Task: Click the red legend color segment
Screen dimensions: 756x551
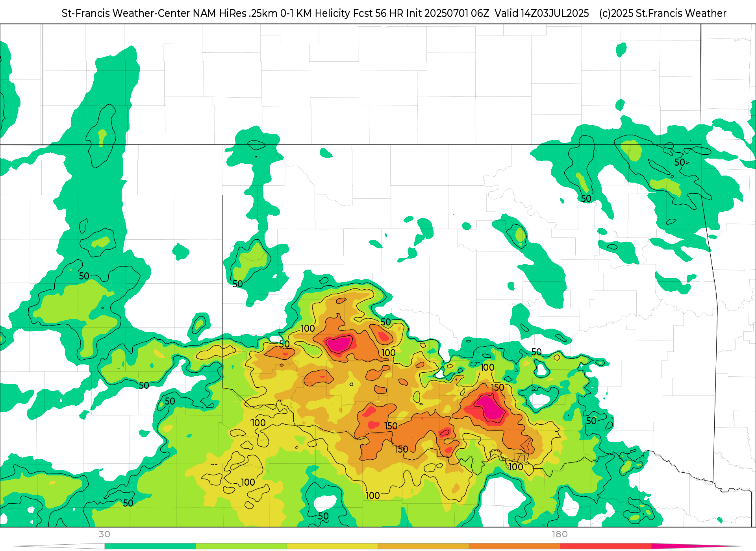Action: tap(606, 546)
